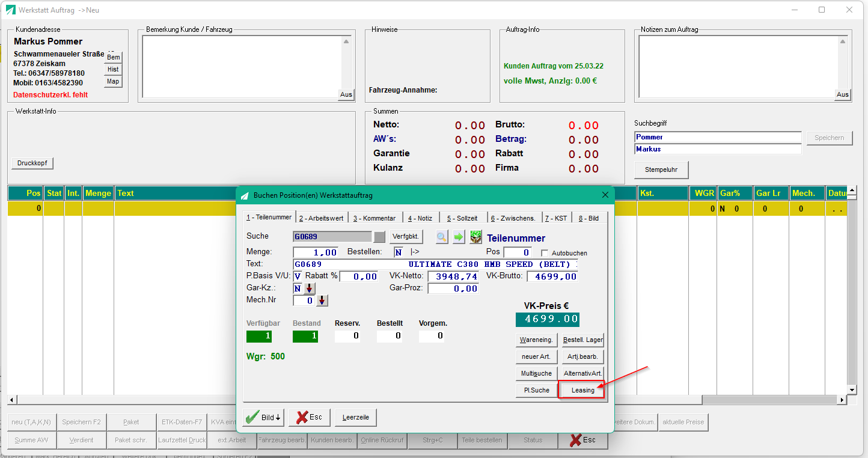The width and height of the screenshot is (868, 458).
Task: Click the green arrow icon beside Verfgbkt.
Action: pos(459,237)
